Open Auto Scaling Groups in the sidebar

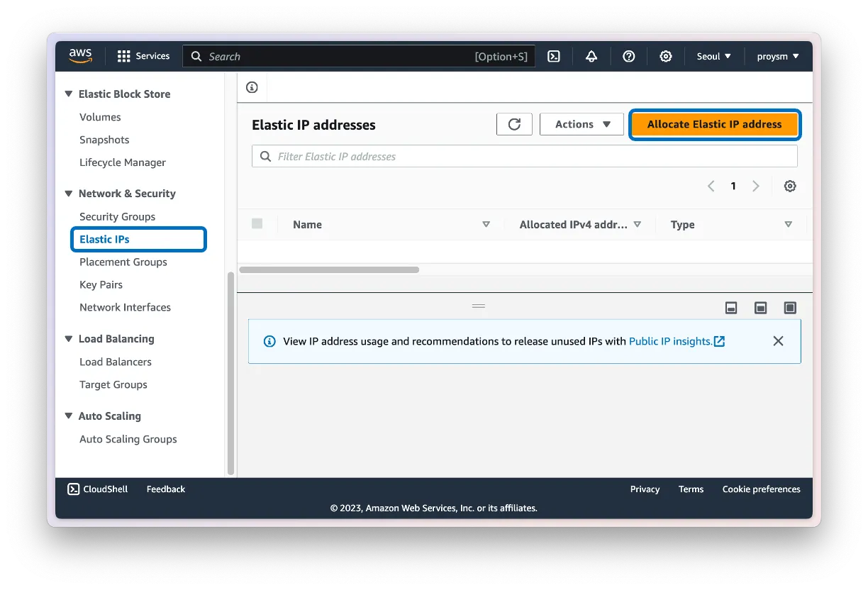128,439
